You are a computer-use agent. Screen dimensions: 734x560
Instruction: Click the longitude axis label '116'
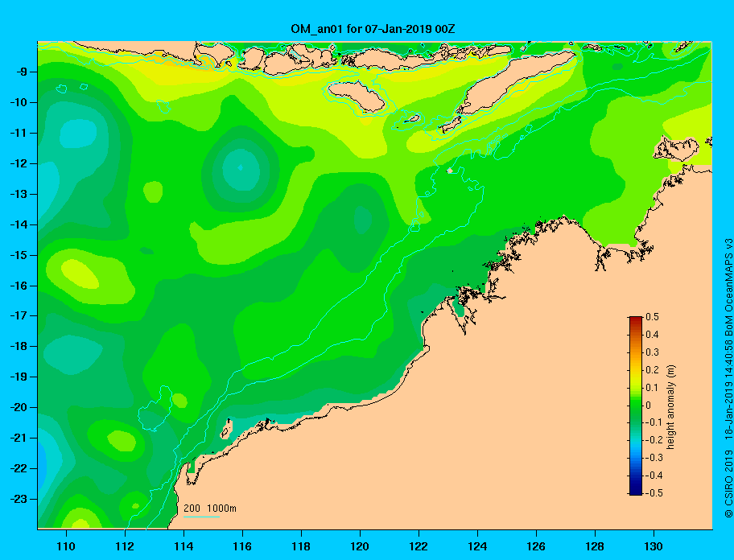242,546
